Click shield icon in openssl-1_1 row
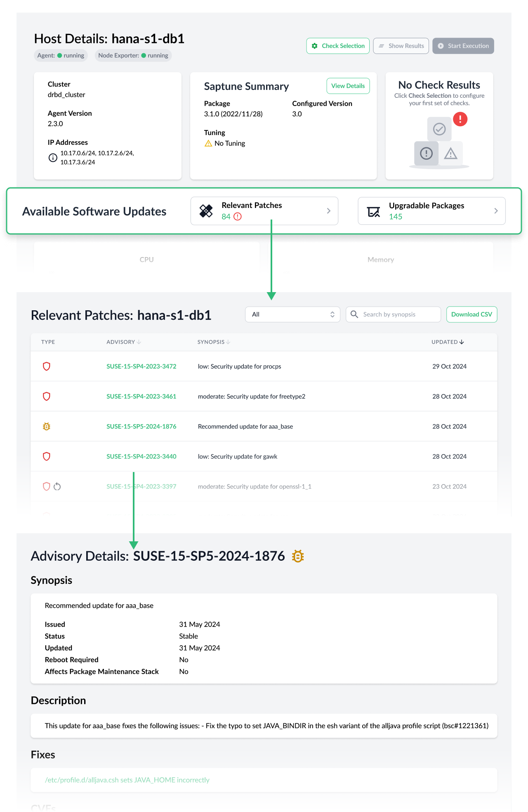This screenshot has width=528, height=812. click(x=47, y=486)
